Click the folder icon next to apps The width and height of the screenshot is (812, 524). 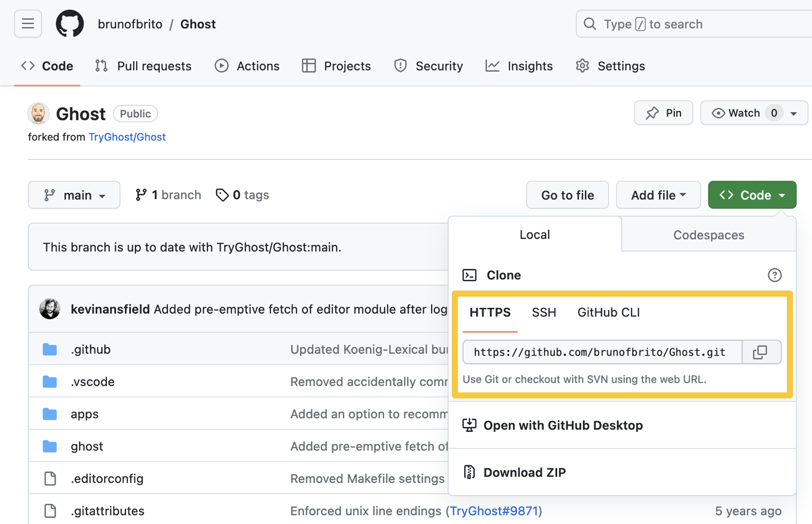50,414
